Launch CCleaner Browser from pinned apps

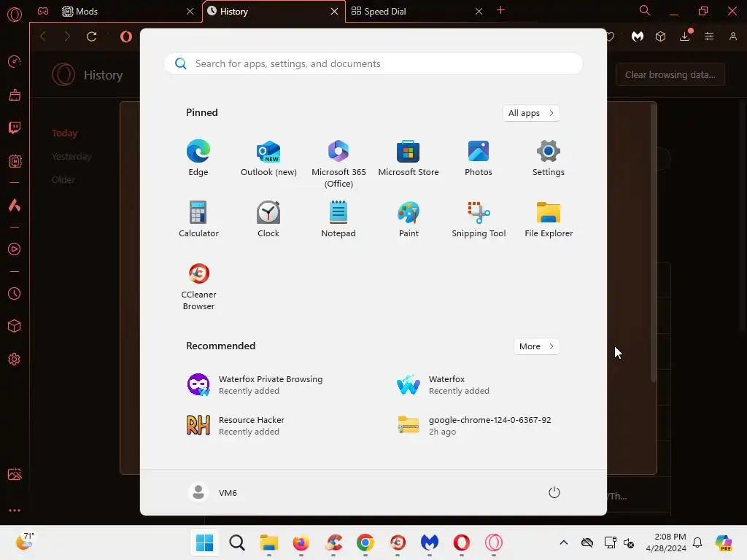tap(198, 286)
